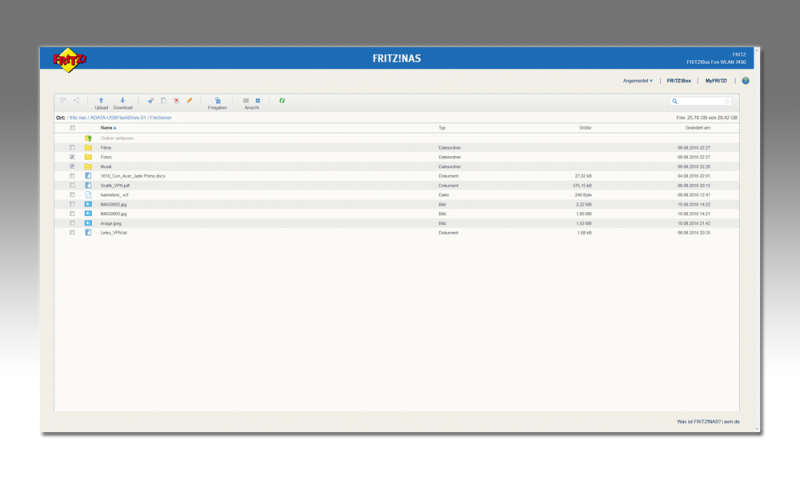
Task: Open the Filme folder name
Action: click(x=106, y=147)
